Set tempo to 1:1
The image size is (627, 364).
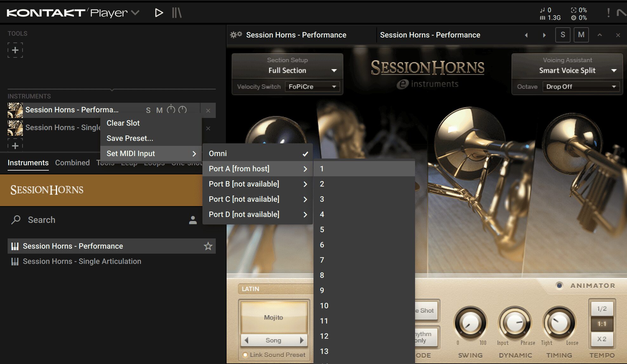(602, 324)
